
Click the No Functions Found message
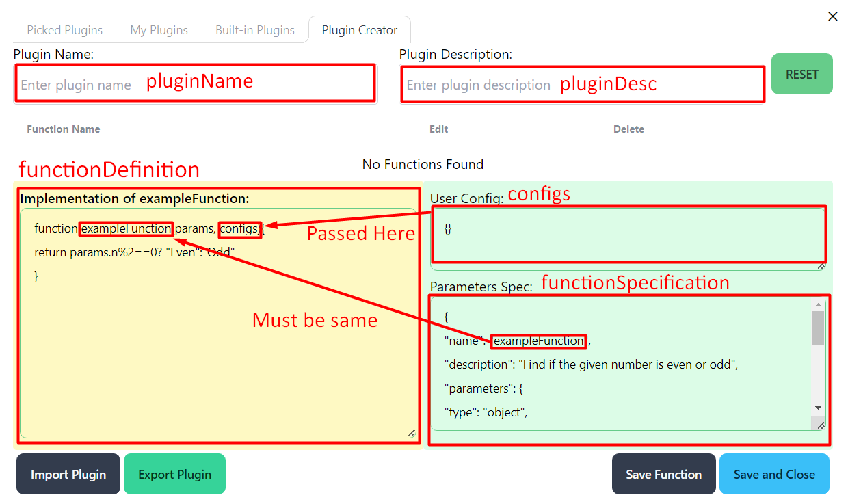(423, 164)
